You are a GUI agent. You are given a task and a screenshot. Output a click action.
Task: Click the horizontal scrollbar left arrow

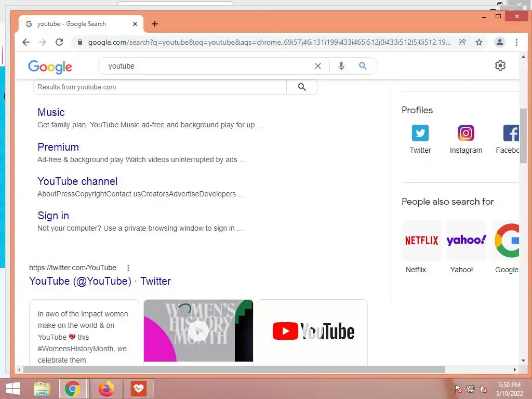click(x=19, y=369)
